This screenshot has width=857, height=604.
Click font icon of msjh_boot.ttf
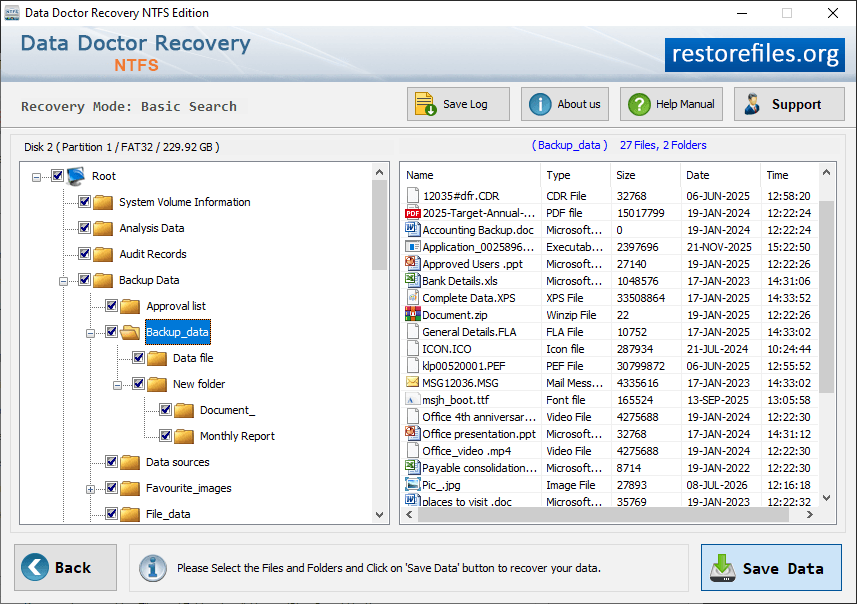[x=413, y=400]
